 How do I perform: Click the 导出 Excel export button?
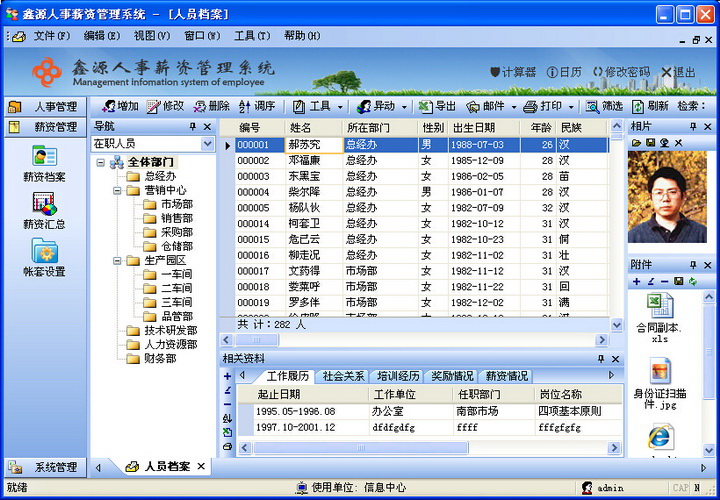coord(437,107)
